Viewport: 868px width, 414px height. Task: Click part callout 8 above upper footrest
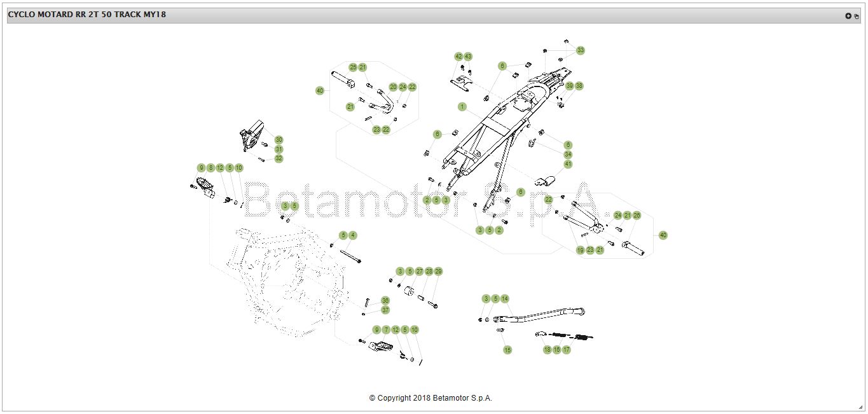pyautogui.click(x=210, y=168)
